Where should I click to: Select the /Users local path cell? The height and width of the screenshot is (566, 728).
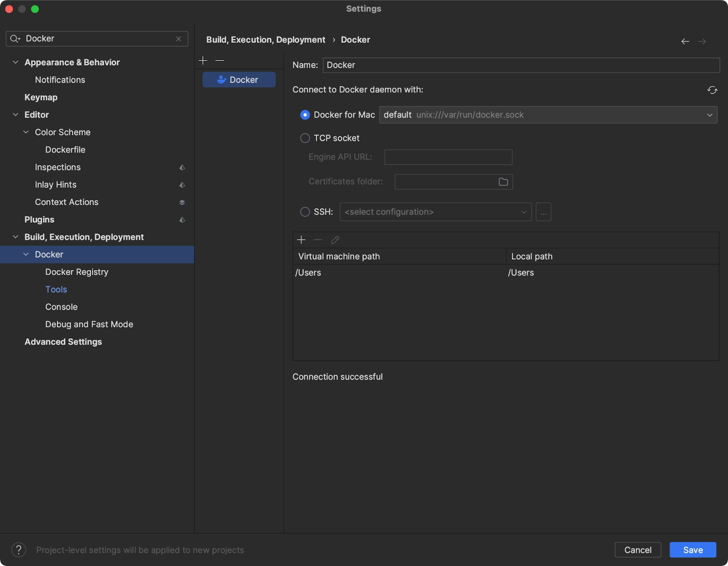(612, 273)
